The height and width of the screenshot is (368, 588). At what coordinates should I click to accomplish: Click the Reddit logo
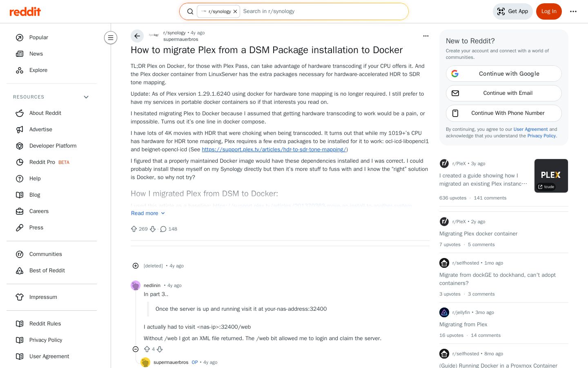25,11
